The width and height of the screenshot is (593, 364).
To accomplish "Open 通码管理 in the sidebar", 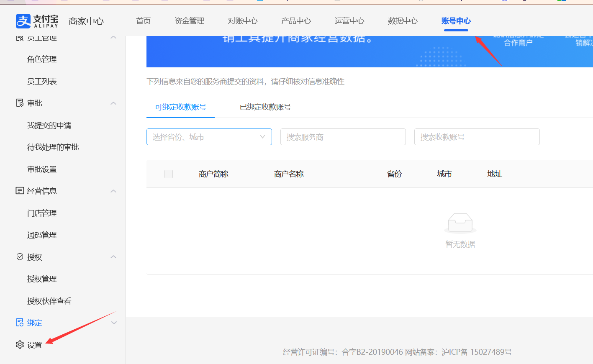I will [42, 235].
